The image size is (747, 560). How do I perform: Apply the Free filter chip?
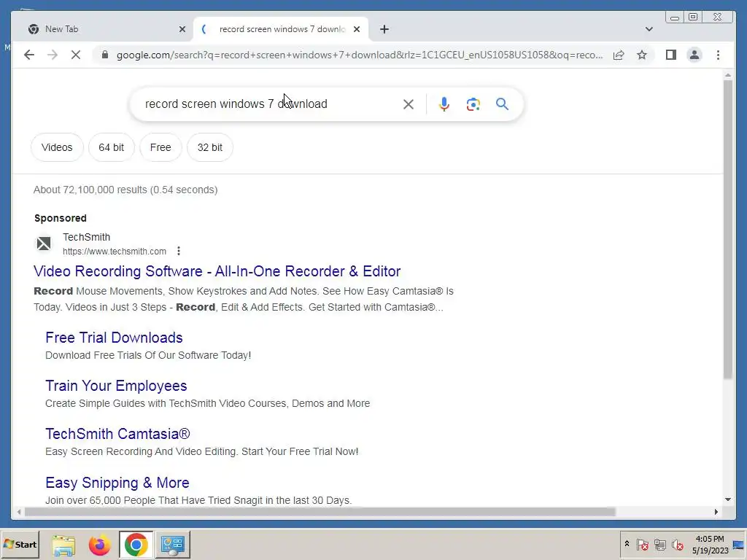pos(160,147)
